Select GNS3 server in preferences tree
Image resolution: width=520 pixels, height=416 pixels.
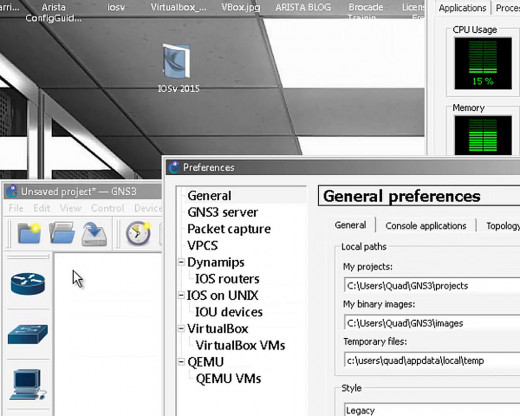223,212
